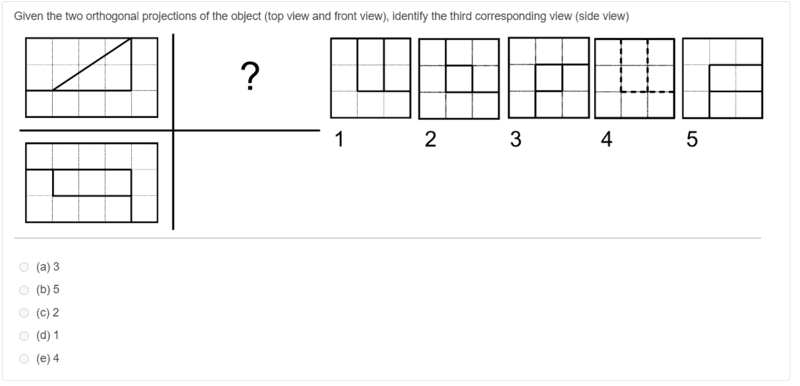The height and width of the screenshot is (386, 800).
Task: Click candidate side view drawing 2
Action: [x=459, y=79]
